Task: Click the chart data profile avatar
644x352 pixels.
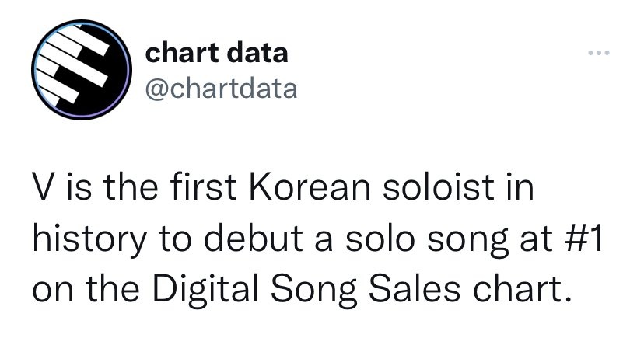Action: point(82,70)
